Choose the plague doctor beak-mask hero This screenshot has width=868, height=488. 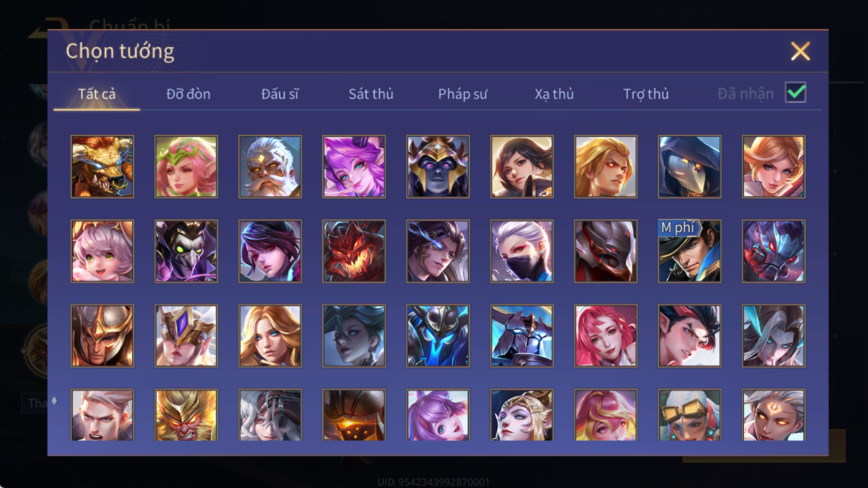tap(690, 167)
